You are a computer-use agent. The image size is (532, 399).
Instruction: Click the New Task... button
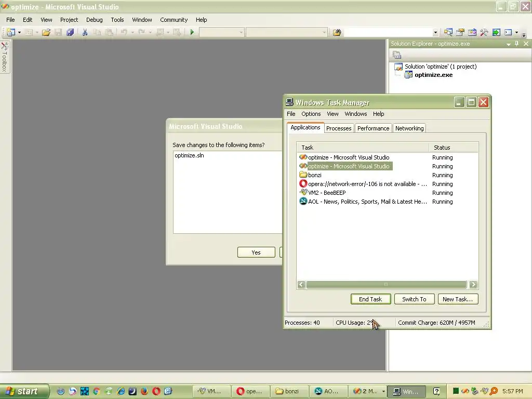click(458, 299)
